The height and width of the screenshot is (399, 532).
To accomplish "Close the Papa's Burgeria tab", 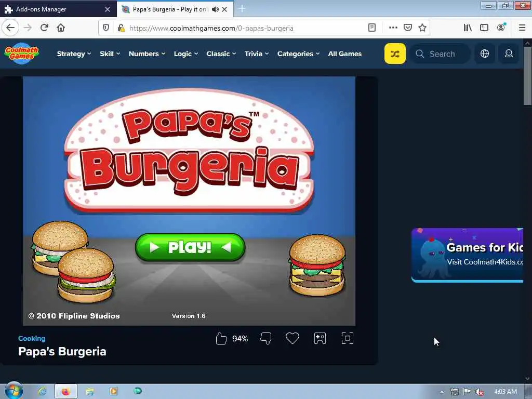I will (x=224, y=9).
